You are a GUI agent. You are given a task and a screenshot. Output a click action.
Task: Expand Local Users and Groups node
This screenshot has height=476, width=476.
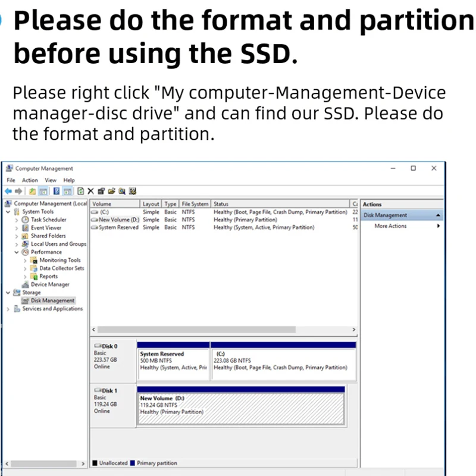click(17, 244)
